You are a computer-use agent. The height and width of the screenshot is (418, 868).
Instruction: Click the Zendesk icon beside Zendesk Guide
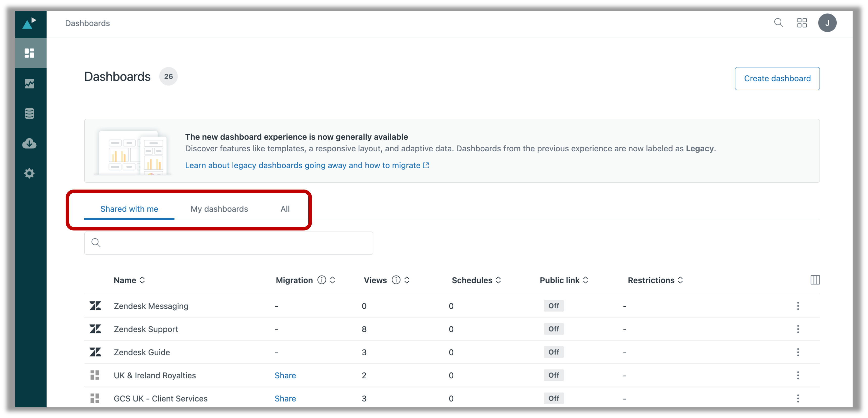pos(95,352)
